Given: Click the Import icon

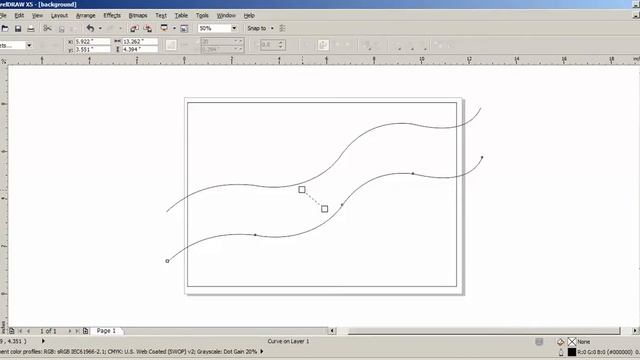Looking at the screenshot, I should tap(134, 28).
